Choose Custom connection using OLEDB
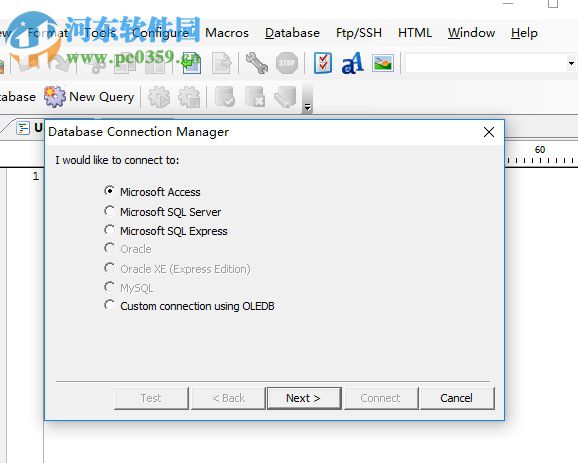 (109, 305)
